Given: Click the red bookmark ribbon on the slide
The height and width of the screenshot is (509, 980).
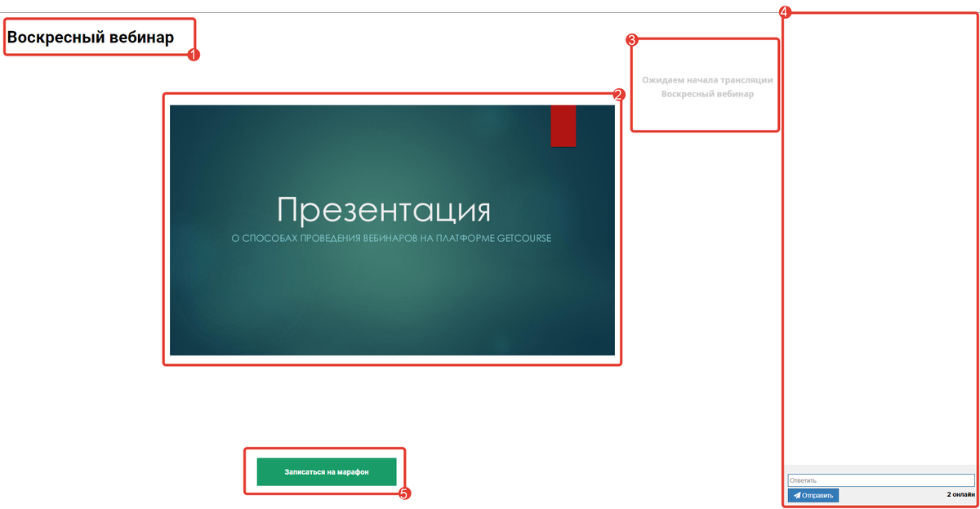Looking at the screenshot, I should [563, 125].
